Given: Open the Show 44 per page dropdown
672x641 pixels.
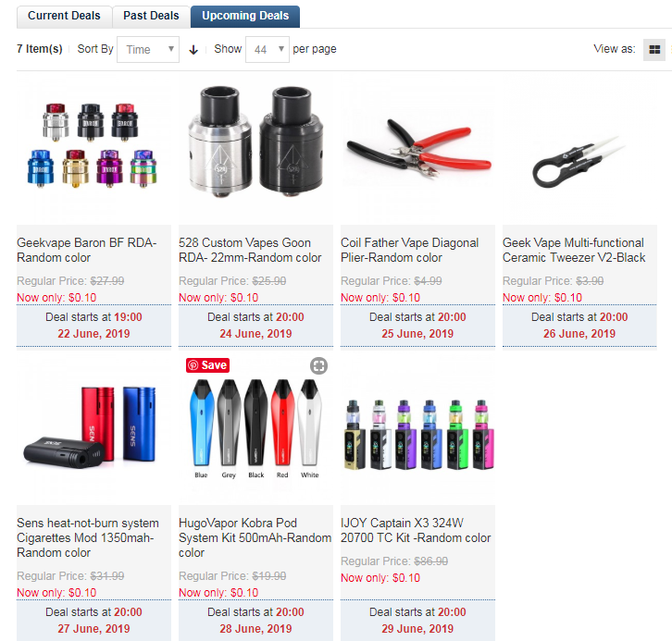Looking at the screenshot, I should (x=267, y=50).
